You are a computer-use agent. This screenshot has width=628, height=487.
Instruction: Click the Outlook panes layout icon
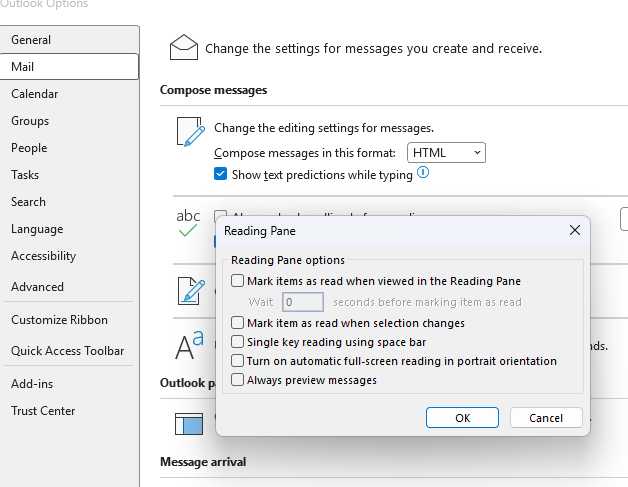189,424
